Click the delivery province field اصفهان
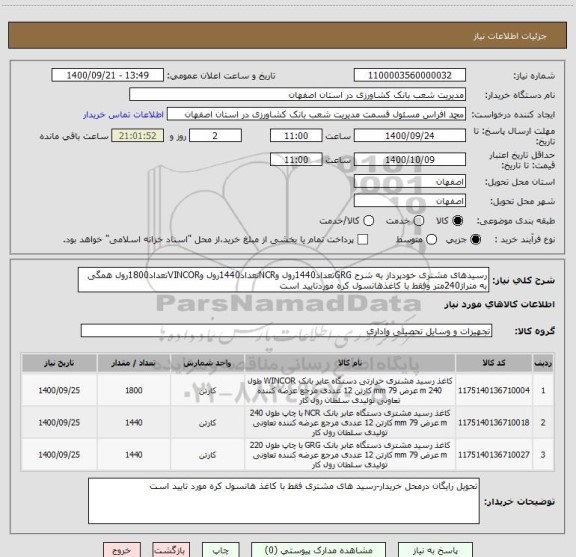 click(x=410, y=182)
